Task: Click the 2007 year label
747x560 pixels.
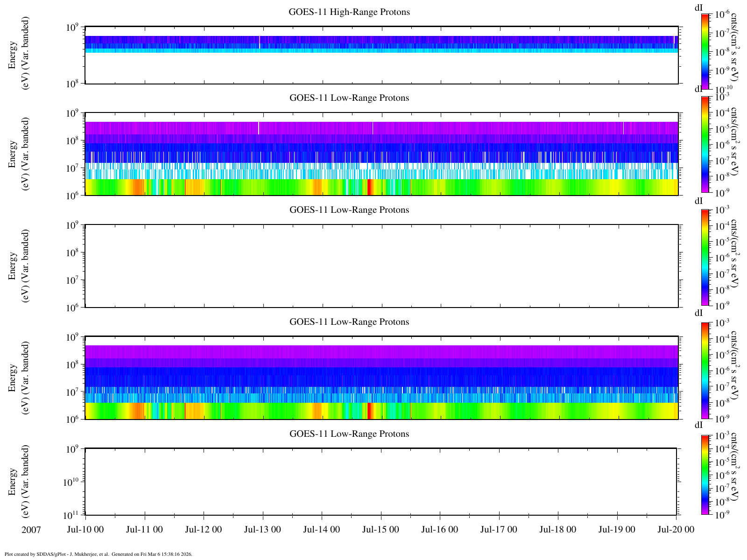Action: coord(31,530)
